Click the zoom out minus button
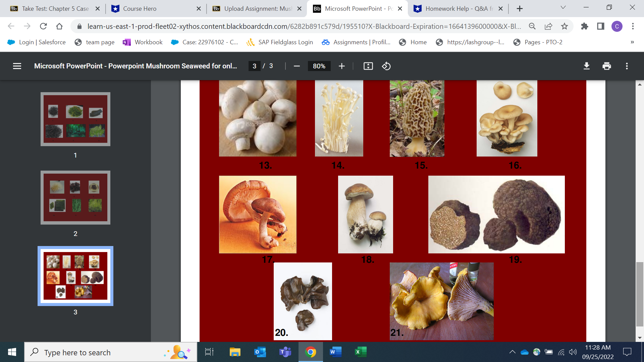Screen dimensions: 644x362 pyautogui.click(x=297, y=66)
